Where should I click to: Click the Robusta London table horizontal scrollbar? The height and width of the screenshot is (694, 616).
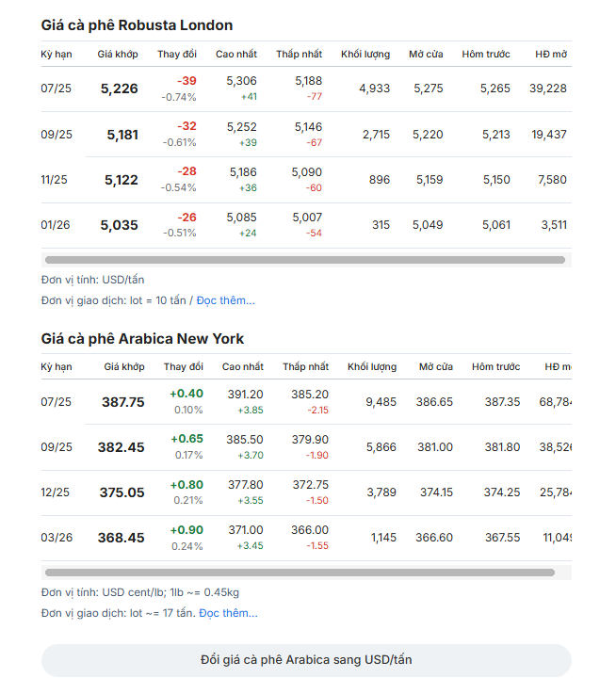(x=305, y=260)
